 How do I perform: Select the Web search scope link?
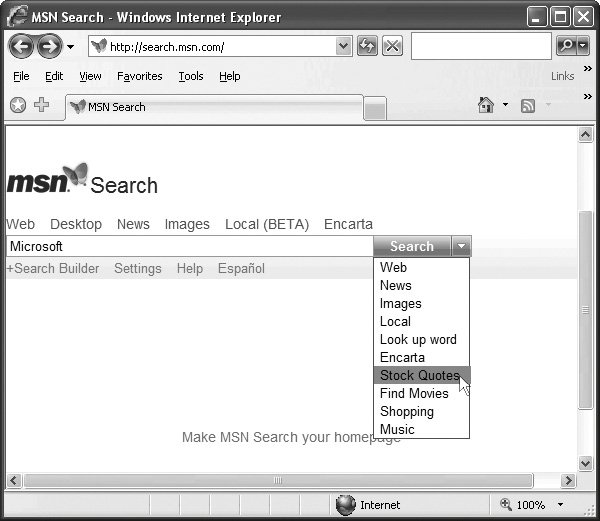(21, 224)
